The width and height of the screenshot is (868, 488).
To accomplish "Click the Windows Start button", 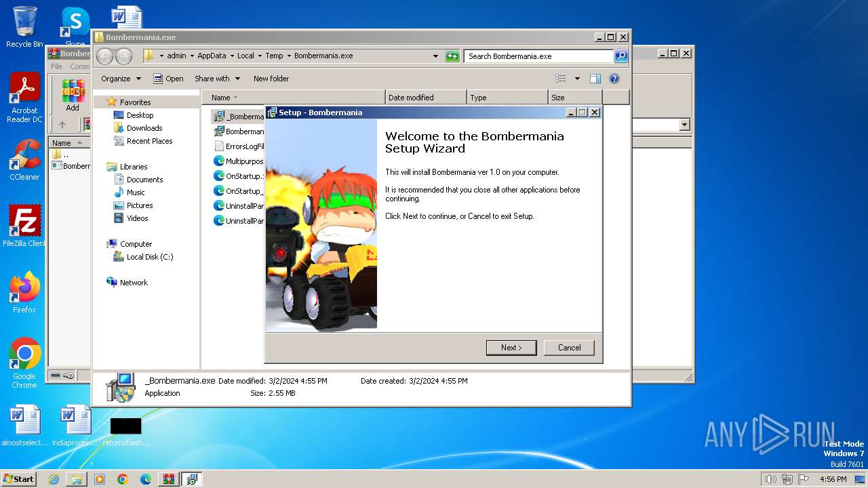I will coord(19,479).
